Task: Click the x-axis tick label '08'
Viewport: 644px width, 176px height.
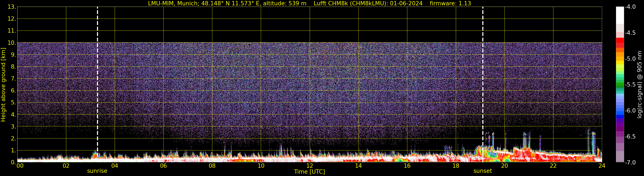Action: [x=212, y=166]
